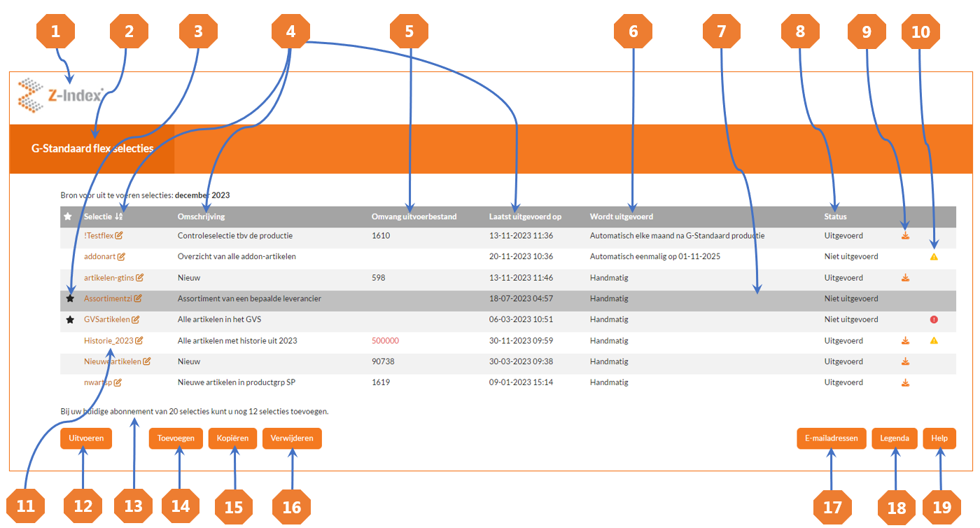Open the nwartsp selection link
This screenshot has width=980, height=528.
tap(98, 383)
